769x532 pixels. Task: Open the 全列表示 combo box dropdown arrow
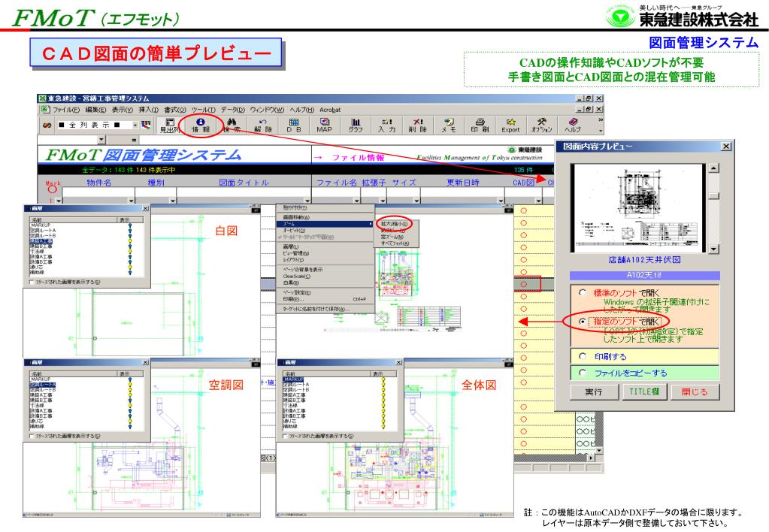tap(135, 125)
